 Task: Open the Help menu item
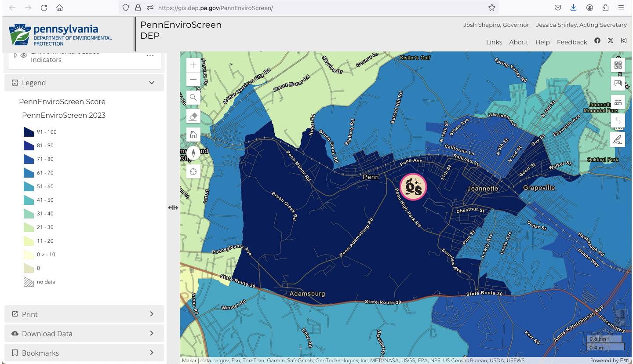pos(542,42)
